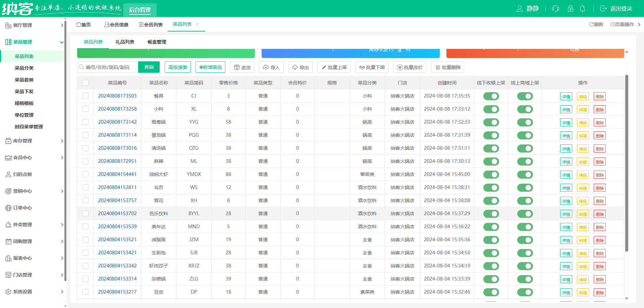Image resolution: width=644 pixels, height=308 pixels.
Task: Click the 订单中心 globe icon
Action: tap(8, 208)
